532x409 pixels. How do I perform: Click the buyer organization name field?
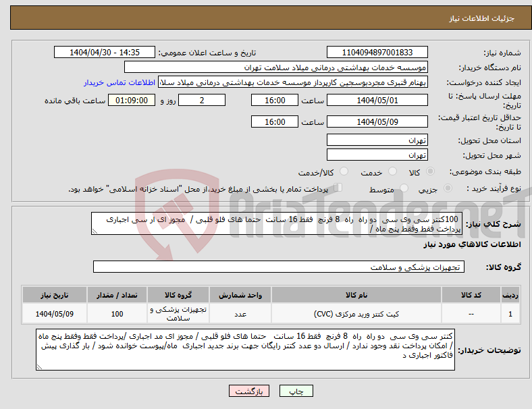pos(276,67)
